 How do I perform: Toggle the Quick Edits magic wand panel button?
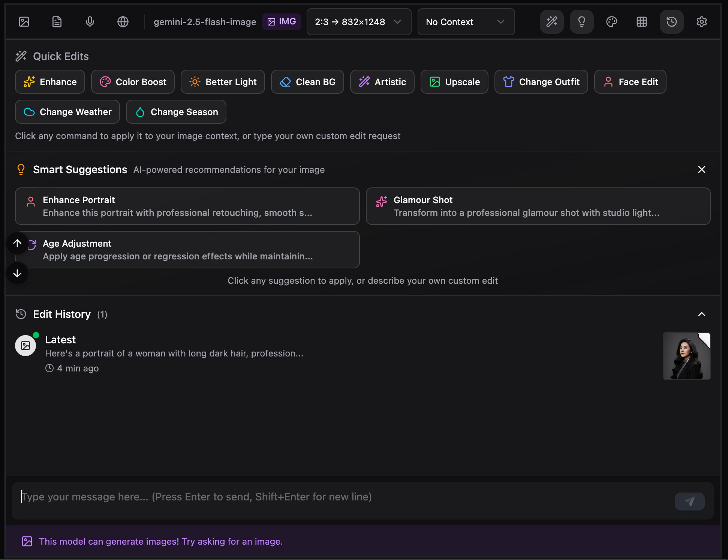coord(552,22)
